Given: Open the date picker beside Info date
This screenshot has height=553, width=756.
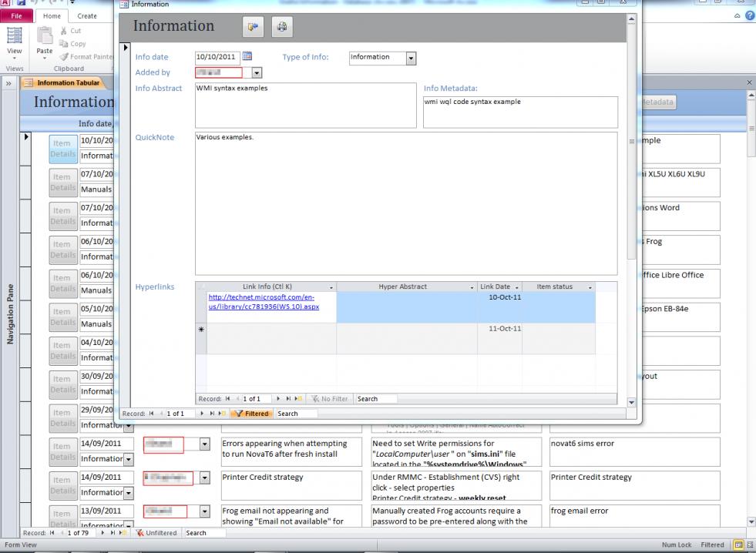Looking at the screenshot, I should coord(247,56).
